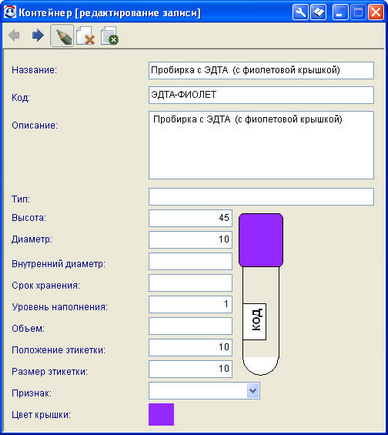Click inside the Описание text area
Viewport: 388px width, 435px height.
click(x=261, y=145)
